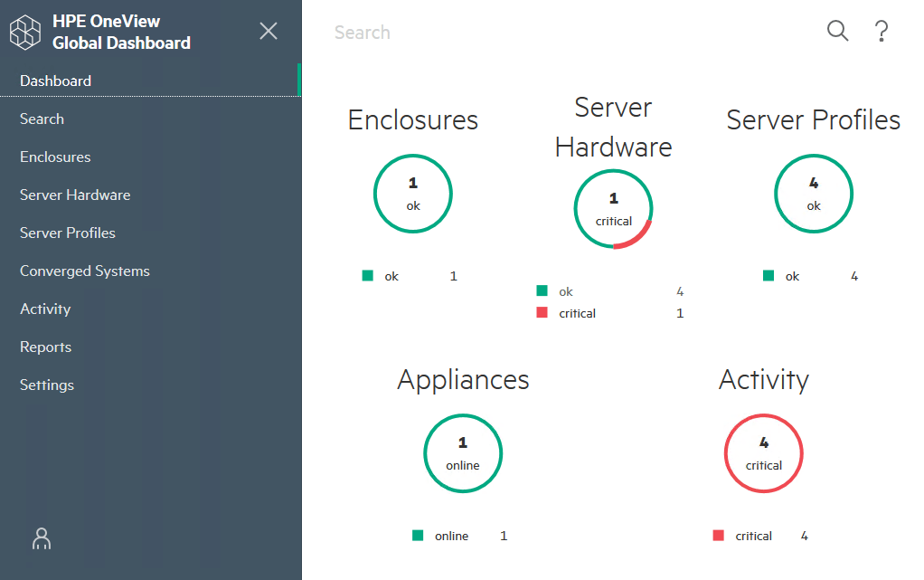924x580 pixels.
Task: Click green online swatch under Appliances
Action: [418, 535]
